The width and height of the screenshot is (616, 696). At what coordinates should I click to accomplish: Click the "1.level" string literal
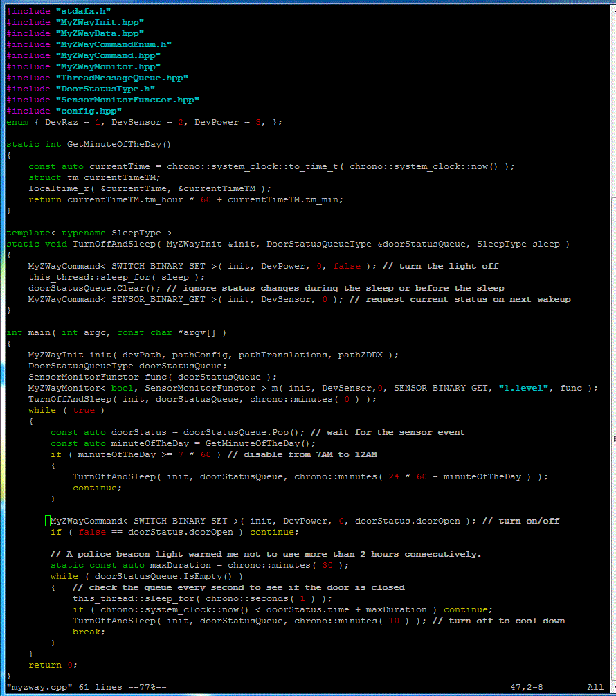[x=524, y=389]
